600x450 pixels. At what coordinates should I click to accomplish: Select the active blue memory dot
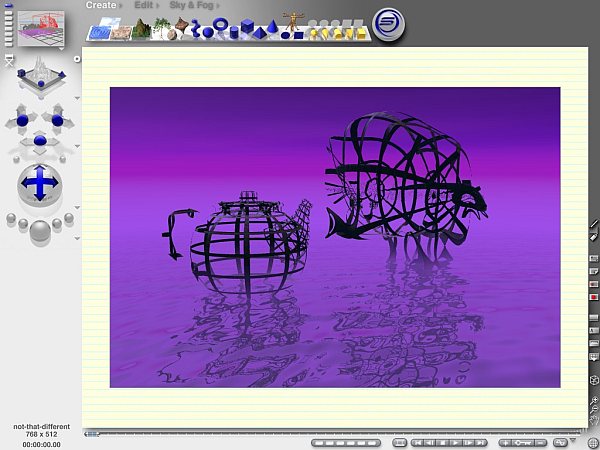[9, 5]
